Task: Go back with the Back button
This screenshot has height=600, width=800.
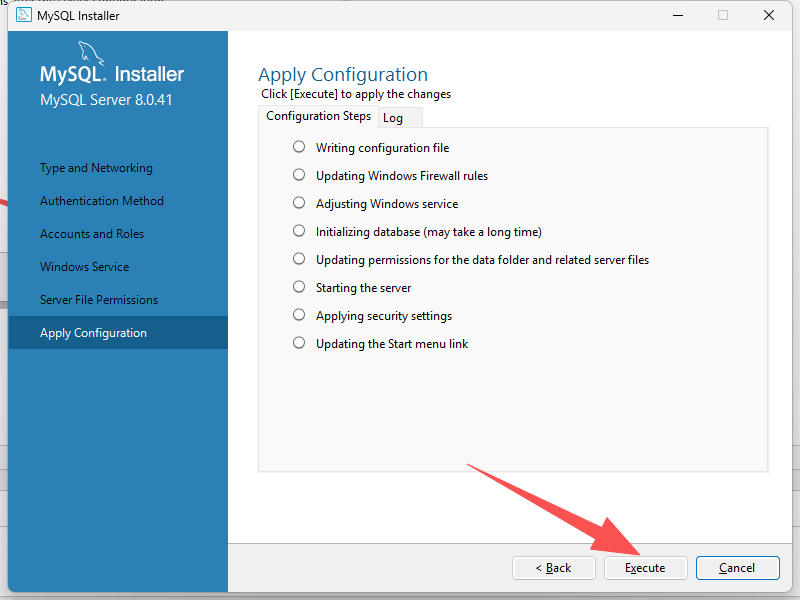Action: pos(553,568)
